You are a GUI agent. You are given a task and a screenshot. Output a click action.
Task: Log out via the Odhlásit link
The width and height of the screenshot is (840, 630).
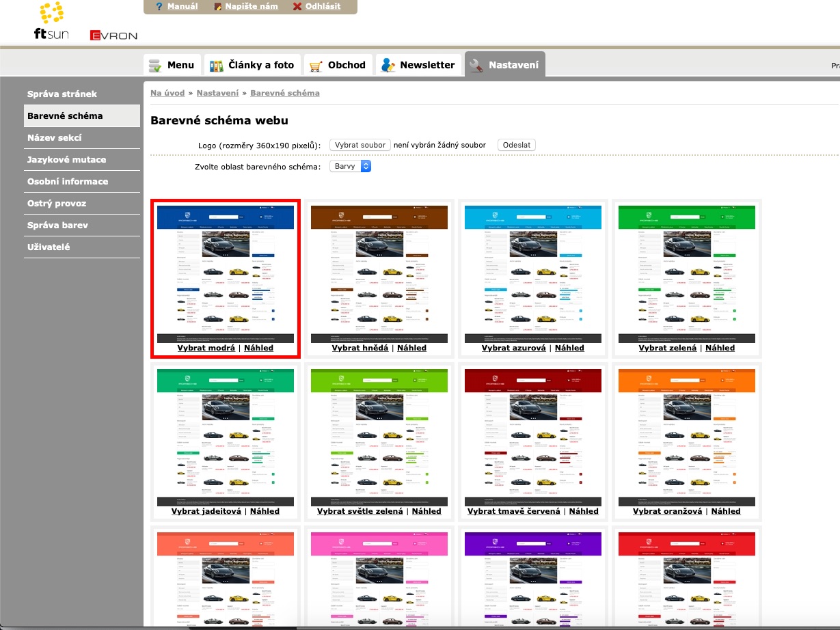click(323, 6)
